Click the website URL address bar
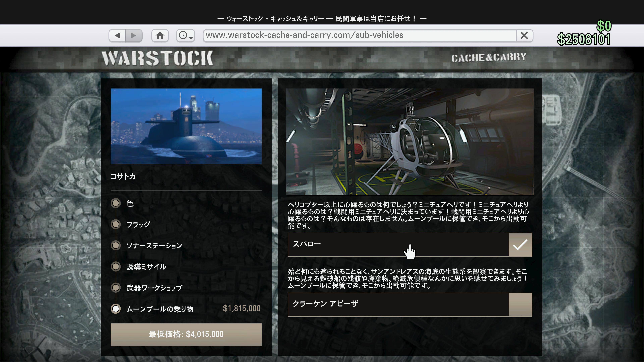This screenshot has height=362, width=644. [x=360, y=36]
